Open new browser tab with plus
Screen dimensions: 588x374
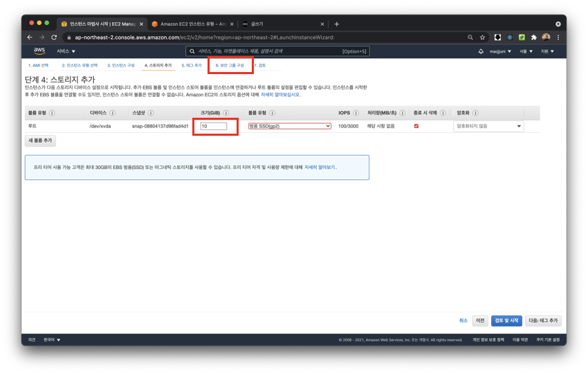[x=336, y=24]
